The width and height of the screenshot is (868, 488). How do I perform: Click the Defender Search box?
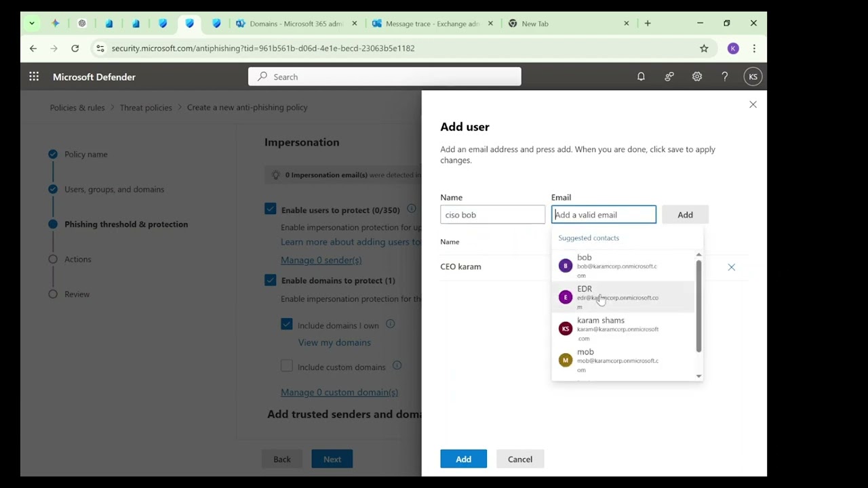pyautogui.click(x=384, y=77)
